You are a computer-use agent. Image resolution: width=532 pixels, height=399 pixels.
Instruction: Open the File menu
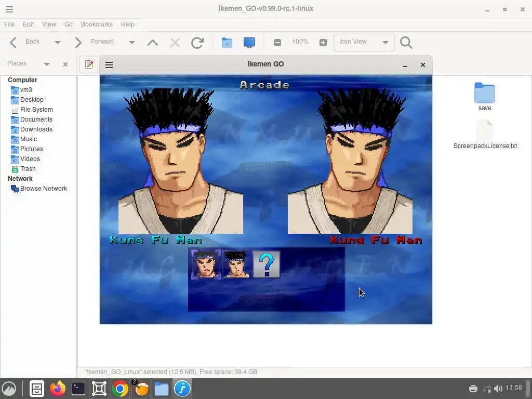(x=9, y=24)
